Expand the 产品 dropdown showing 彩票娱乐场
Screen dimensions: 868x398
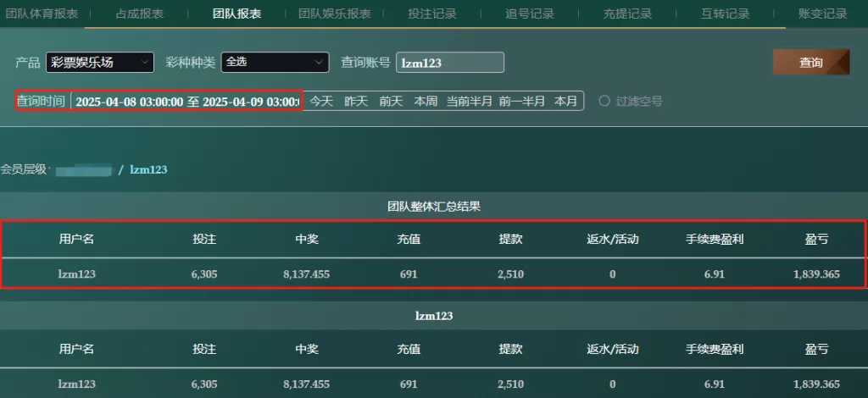point(99,62)
